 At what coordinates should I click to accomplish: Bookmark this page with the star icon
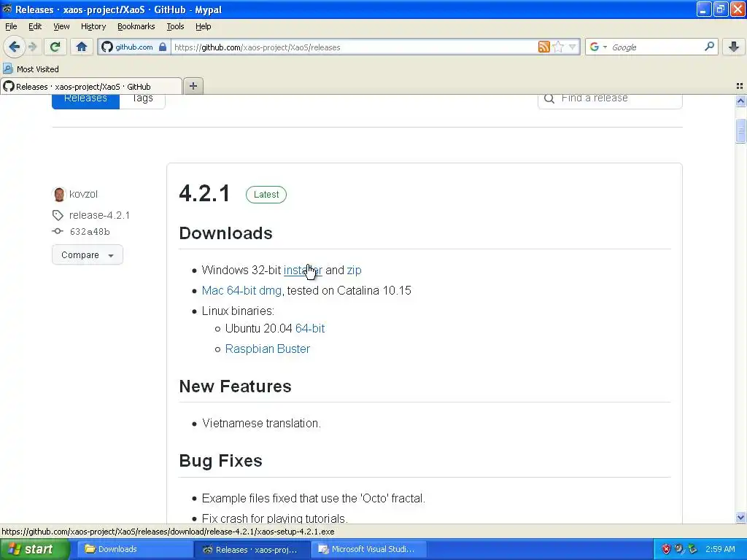558,47
